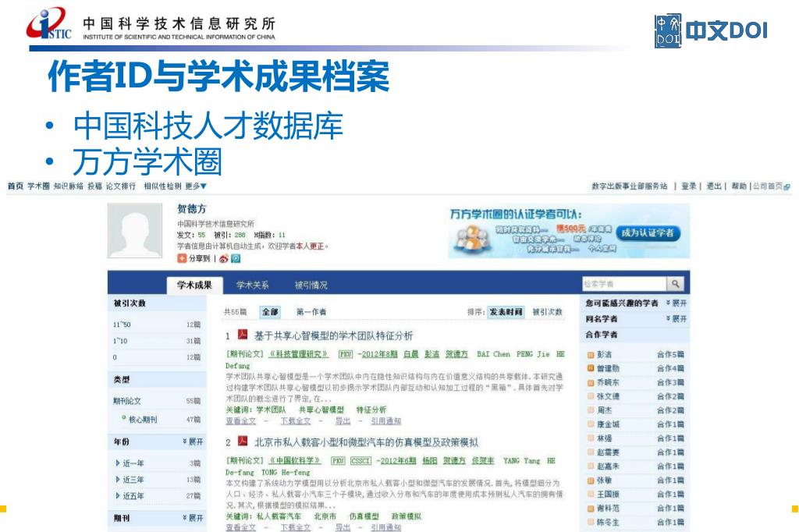Screen dimensions: 799x532
Task: Click the ISTIC institute logo
Action: [x=49, y=24]
